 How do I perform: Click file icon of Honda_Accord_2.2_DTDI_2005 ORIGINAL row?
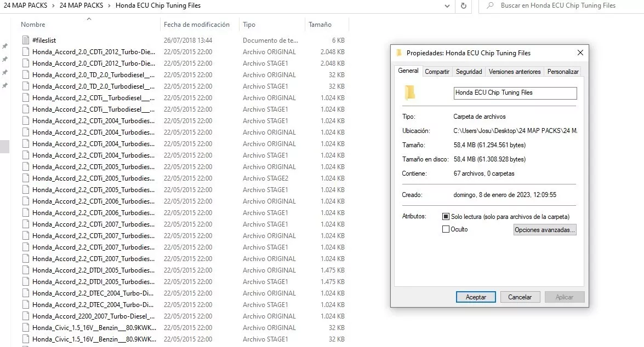(25, 270)
